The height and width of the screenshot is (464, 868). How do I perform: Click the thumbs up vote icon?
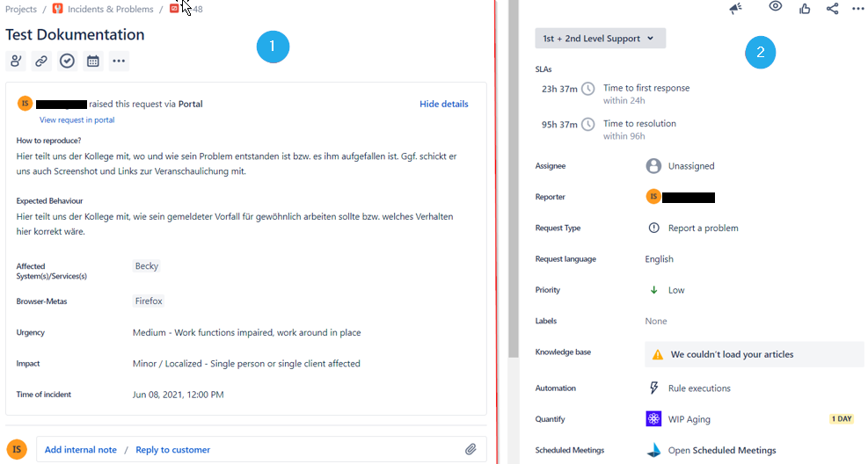pos(805,9)
